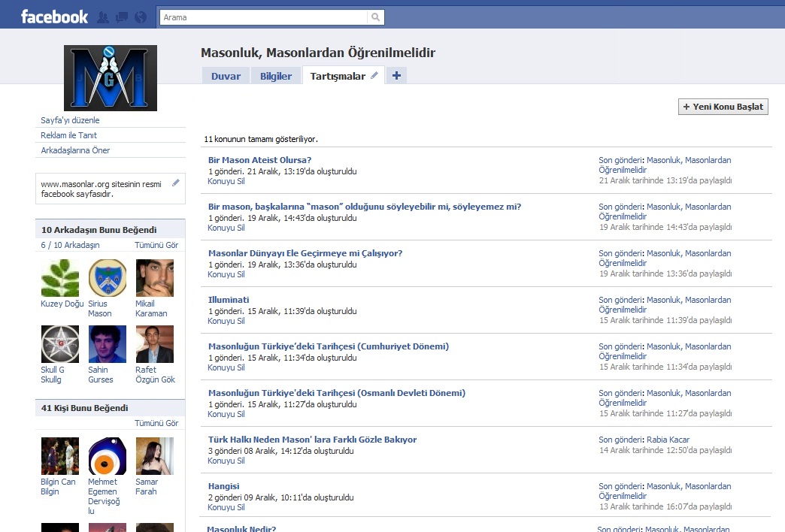The height and width of the screenshot is (532, 785).
Task: Open Skull G Skullg's star avatar
Action: pos(60,344)
